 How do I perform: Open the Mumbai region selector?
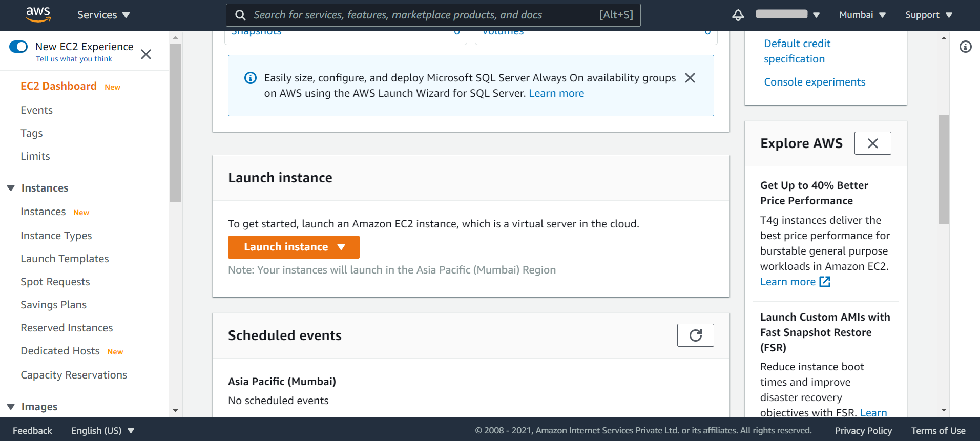click(x=862, y=15)
